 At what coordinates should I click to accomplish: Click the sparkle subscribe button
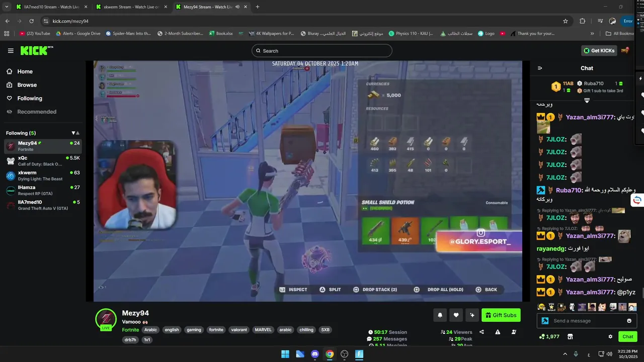[472, 315]
